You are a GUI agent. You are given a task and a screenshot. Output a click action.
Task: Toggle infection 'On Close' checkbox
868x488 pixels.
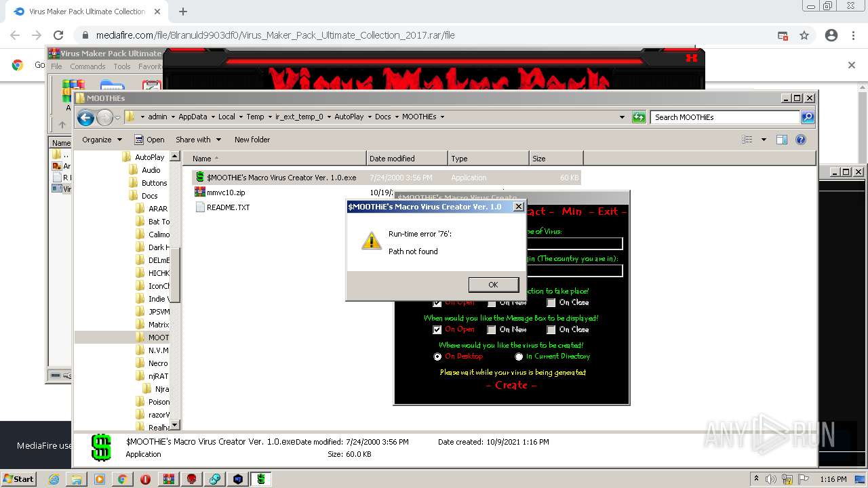click(551, 303)
